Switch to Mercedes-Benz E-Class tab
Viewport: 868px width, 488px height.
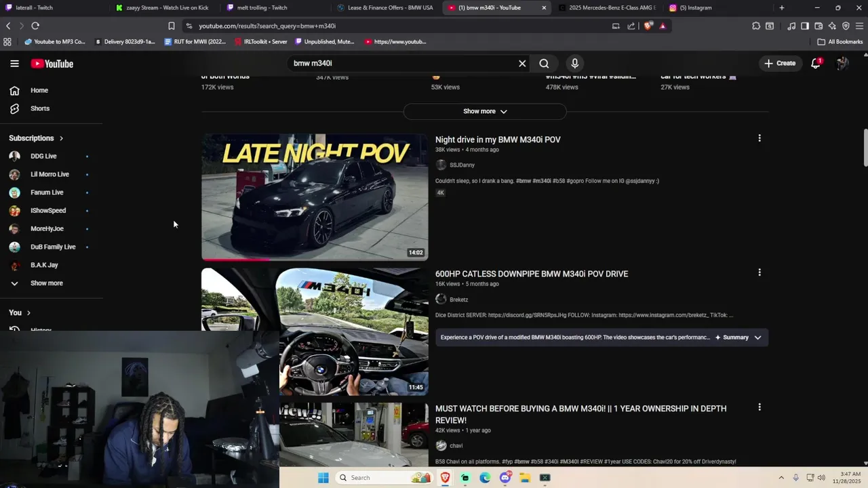point(608,7)
